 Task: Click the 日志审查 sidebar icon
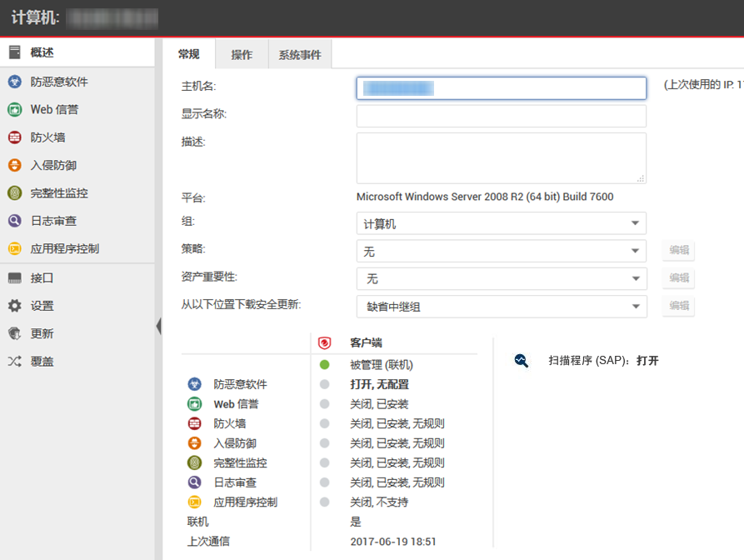(x=14, y=221)
